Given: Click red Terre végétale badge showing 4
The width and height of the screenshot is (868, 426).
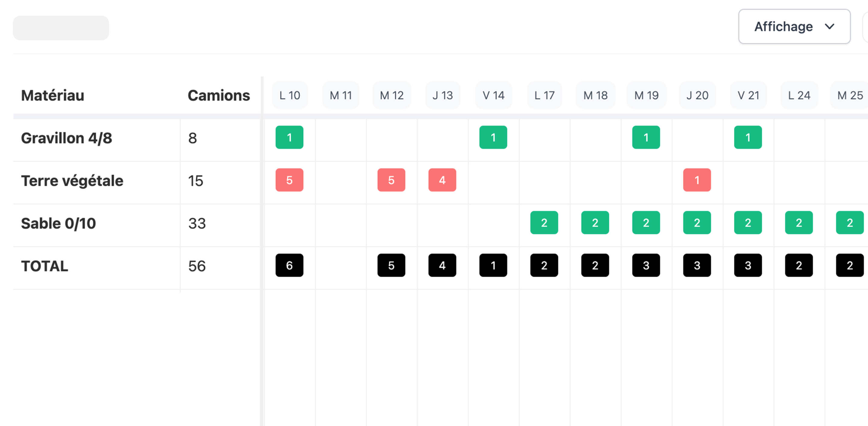Looking at the screenshot, I should point(442,180).
